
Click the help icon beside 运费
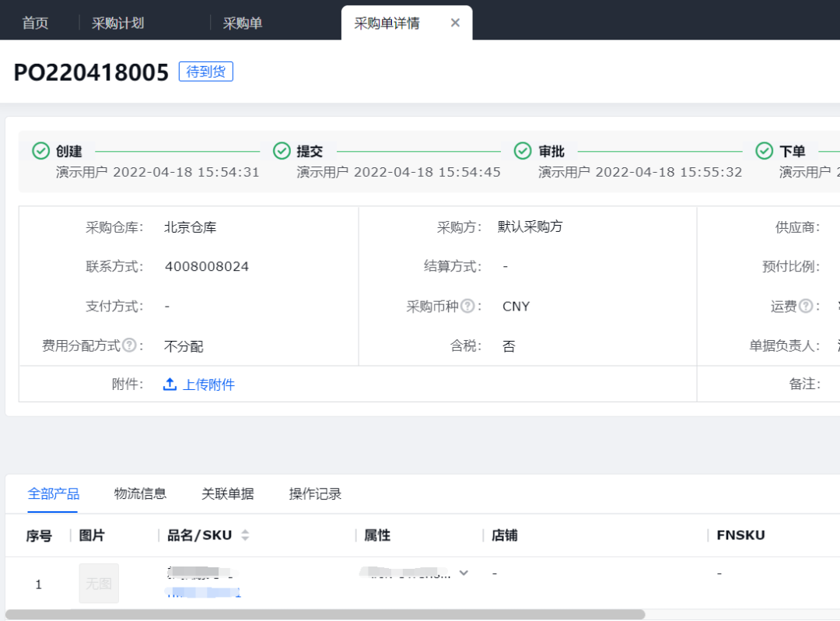coord(806,307)
